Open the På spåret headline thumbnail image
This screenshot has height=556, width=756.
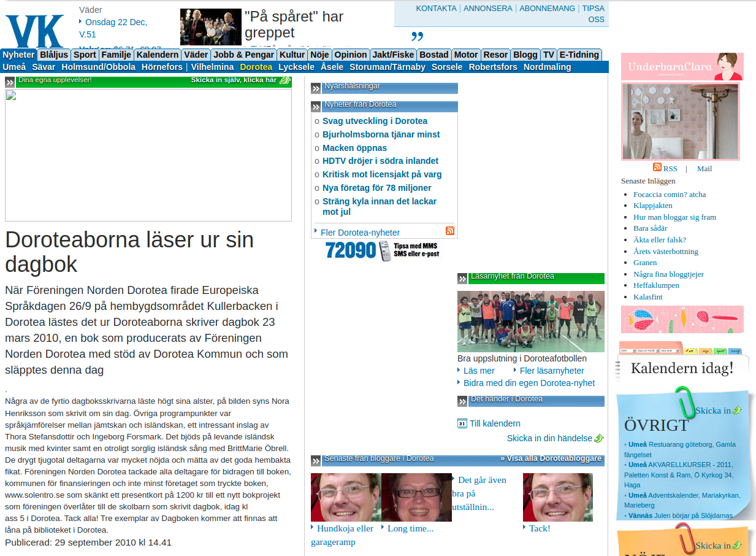pos(210,27)
